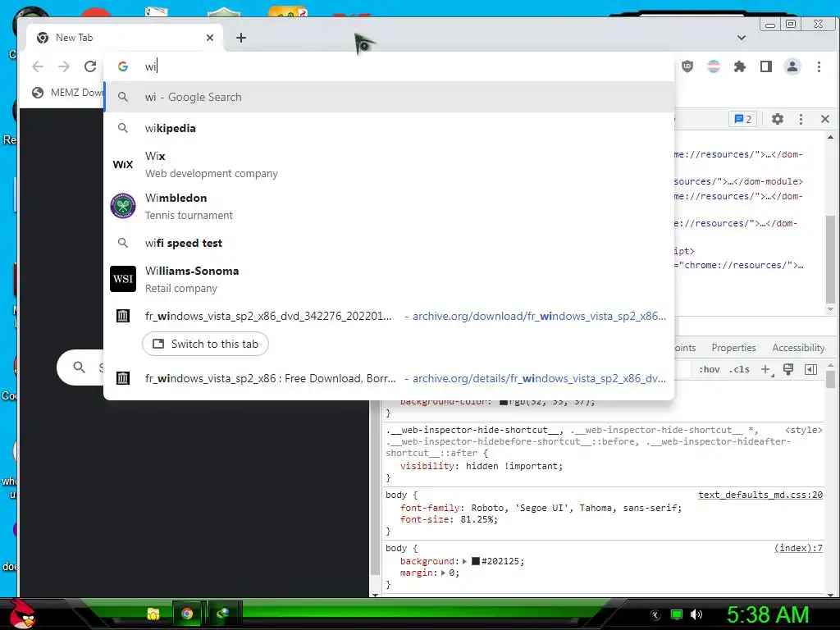Open the (index):7 source link

click(798, 548)
